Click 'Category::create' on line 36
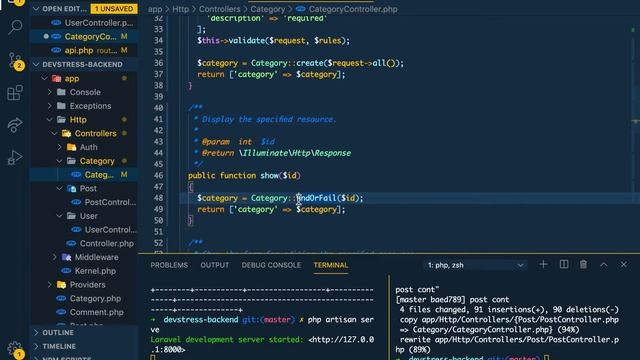The image size is (640, 360). pos(287,63)
